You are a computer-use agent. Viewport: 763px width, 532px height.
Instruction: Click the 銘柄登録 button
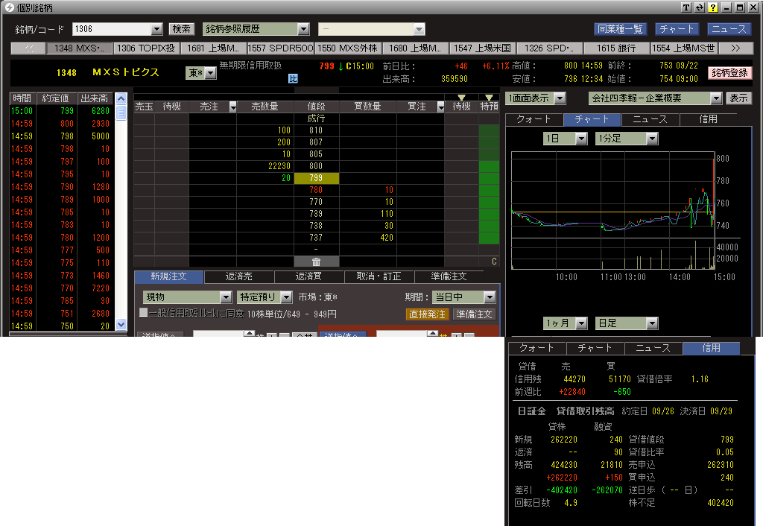click(729, 73)
